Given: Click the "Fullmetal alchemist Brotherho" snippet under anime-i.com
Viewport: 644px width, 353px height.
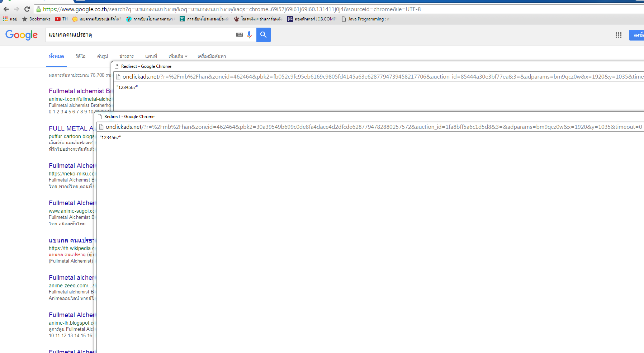Looking at the screenshot, I should [x=80, y=105].
